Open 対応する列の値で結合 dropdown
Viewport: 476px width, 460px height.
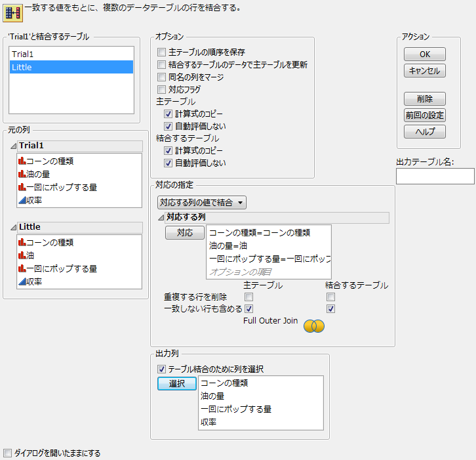202,203
